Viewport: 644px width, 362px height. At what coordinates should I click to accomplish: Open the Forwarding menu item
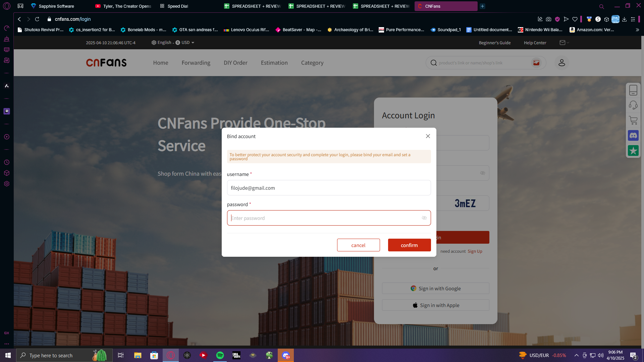click(196, 63)
